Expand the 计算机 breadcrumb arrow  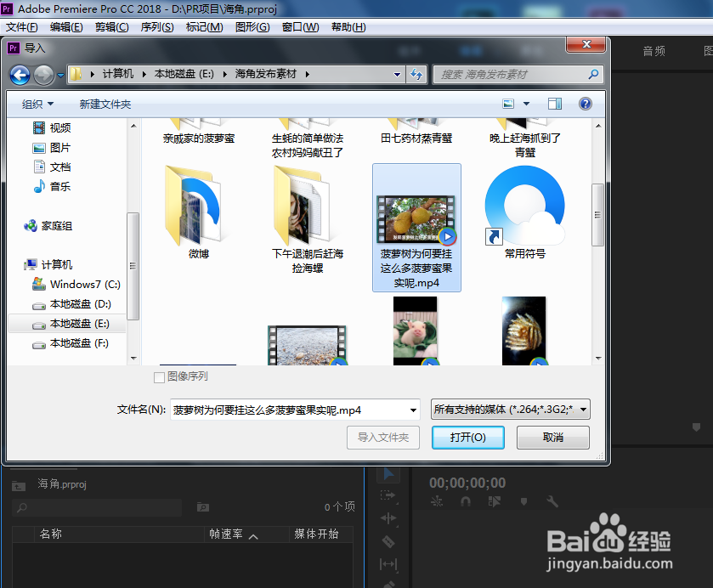click(144, 74)
